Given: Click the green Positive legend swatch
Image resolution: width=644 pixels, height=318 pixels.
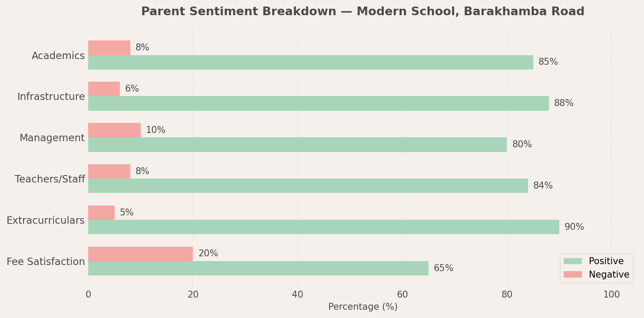Looking at the screenshot, I should [x=573, y=261].
